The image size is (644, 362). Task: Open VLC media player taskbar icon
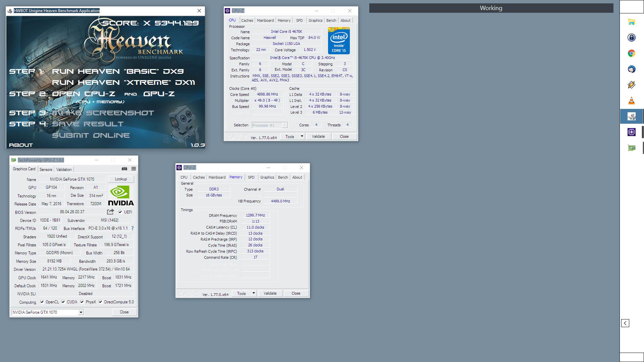pyautogui.click(x=631, y=101)
